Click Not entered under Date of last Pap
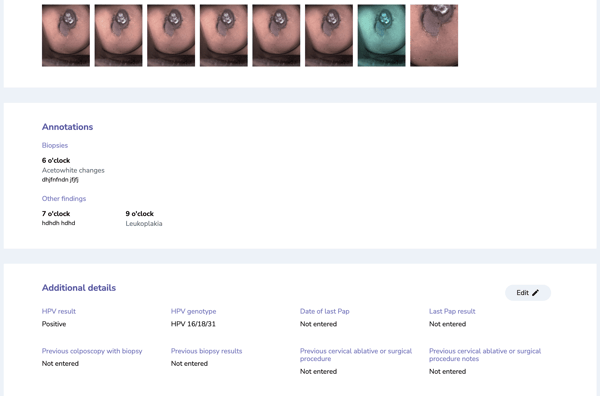Image resolution: width=600 pixels, height=396 pixels. 318,324
